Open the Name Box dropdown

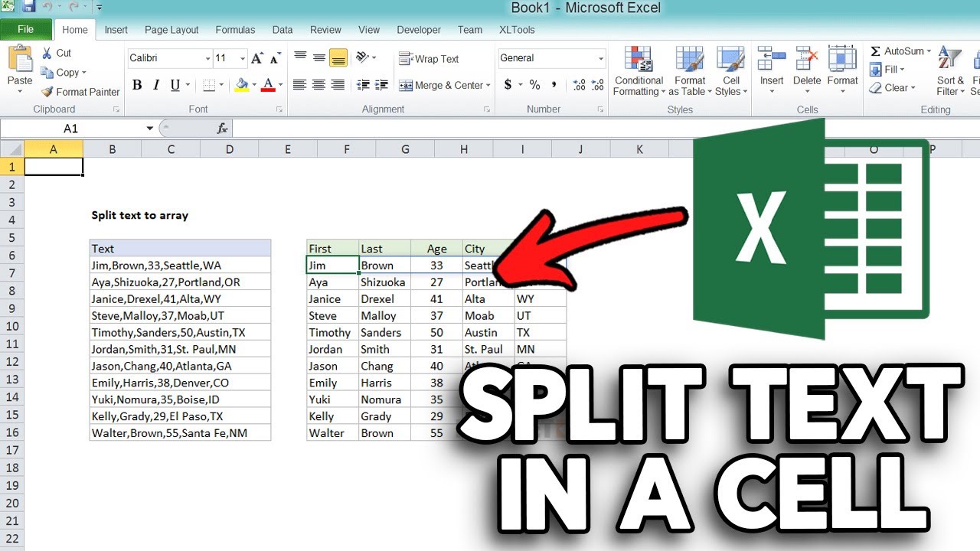point(149,129)
